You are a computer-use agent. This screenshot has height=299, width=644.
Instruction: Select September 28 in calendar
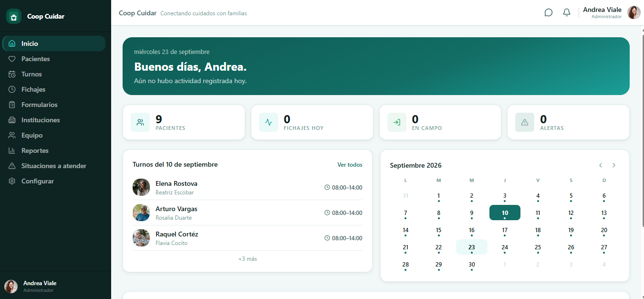click(x=405, y=265)
